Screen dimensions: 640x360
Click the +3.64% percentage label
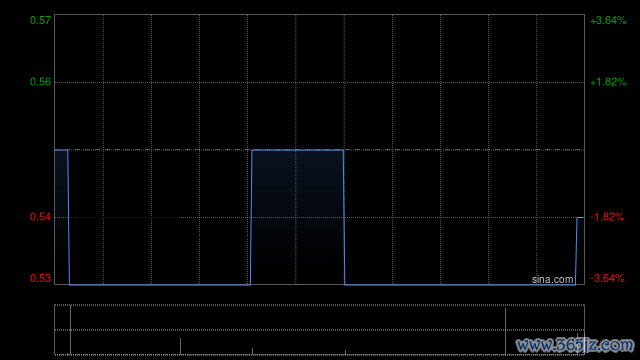[608, 20]
